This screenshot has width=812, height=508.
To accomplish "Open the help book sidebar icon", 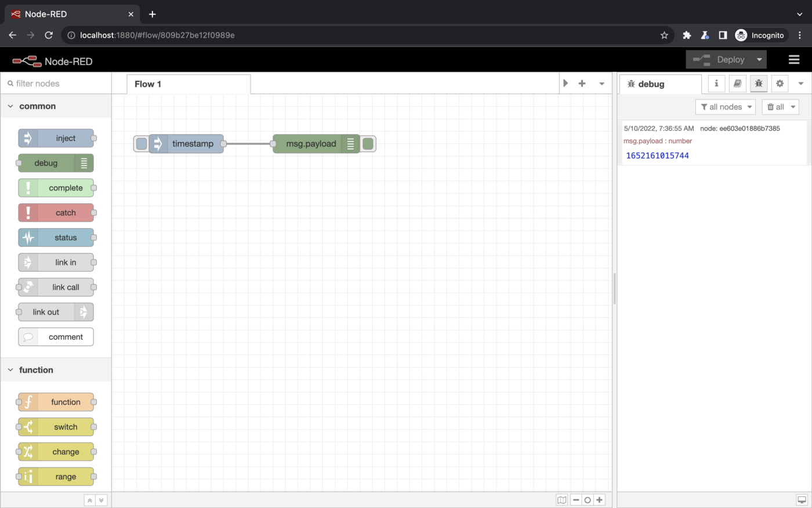I will pos(737,84).
